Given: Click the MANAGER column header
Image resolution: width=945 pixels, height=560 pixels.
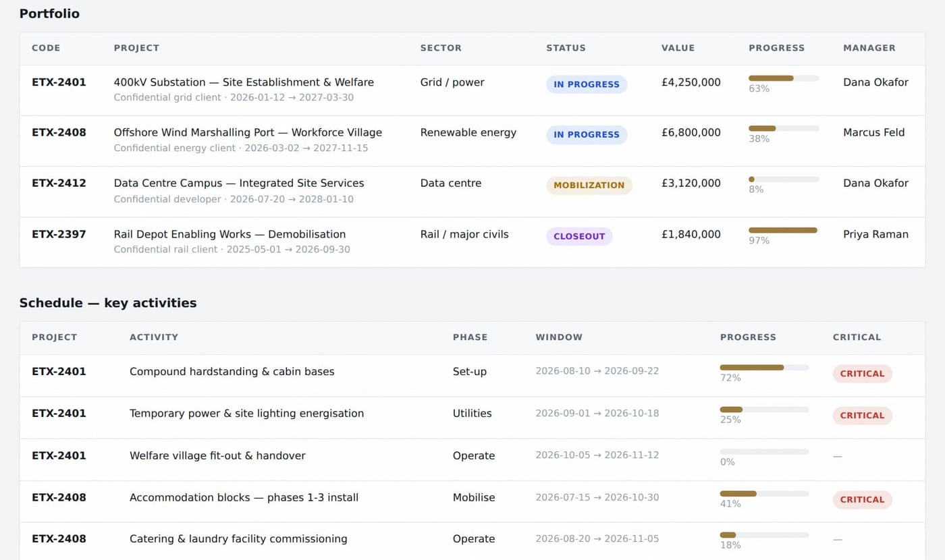Looking at the screenshot, I should pyautogui.click(x=869, y=48).
